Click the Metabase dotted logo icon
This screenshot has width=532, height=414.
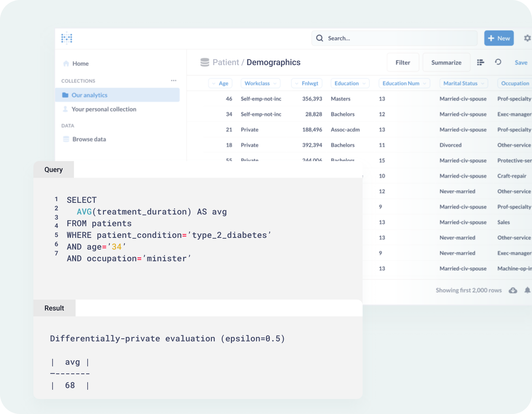(x=67, y=38)
